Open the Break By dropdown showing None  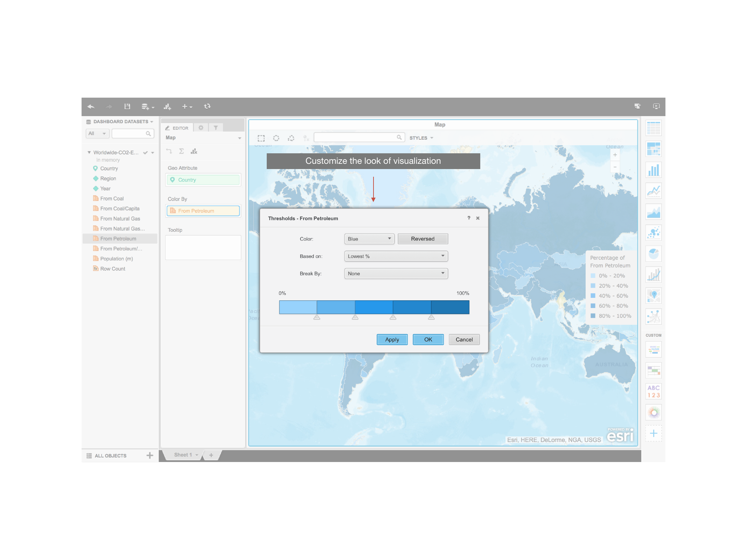(396, 273)
